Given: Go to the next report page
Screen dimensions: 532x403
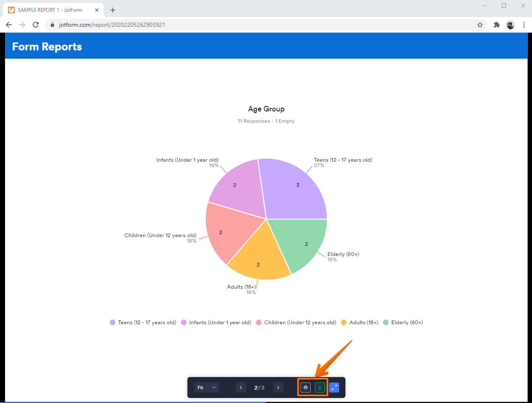Looking at the screenshot, I should [278, 387].
